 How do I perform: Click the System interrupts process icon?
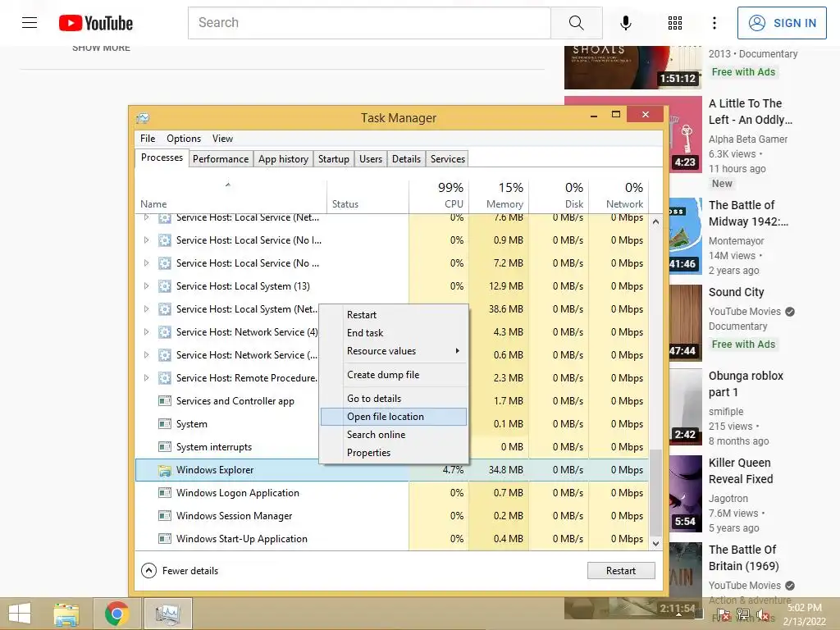(165, 447)
